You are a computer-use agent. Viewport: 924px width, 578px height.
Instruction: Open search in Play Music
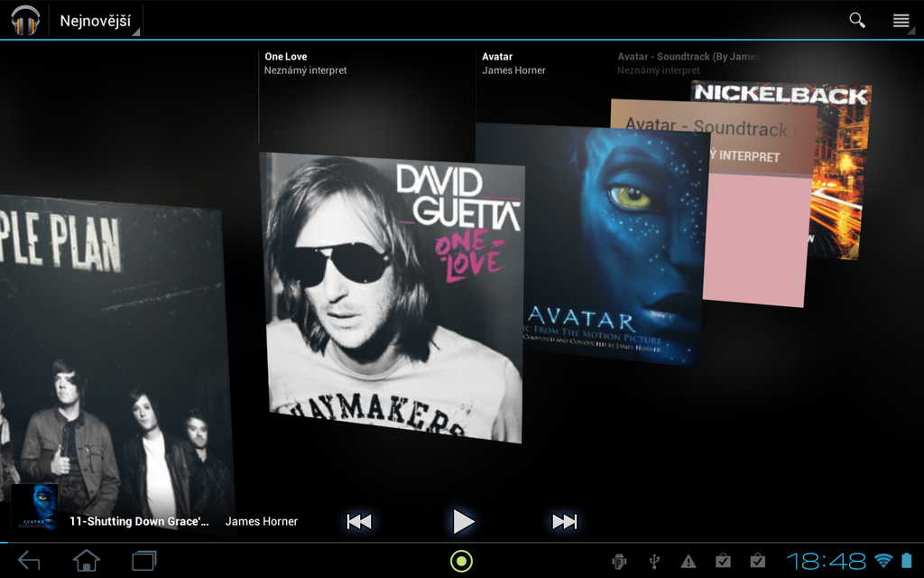pos(855,18)
